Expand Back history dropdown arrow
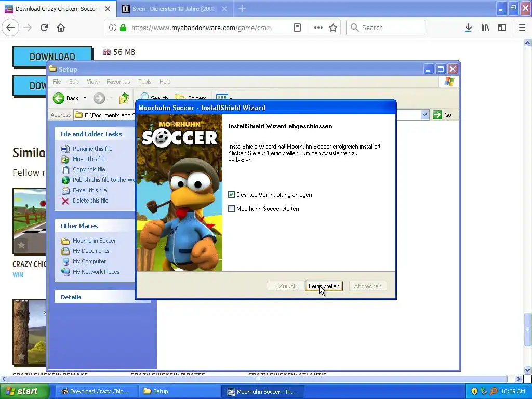 (85, 98)
